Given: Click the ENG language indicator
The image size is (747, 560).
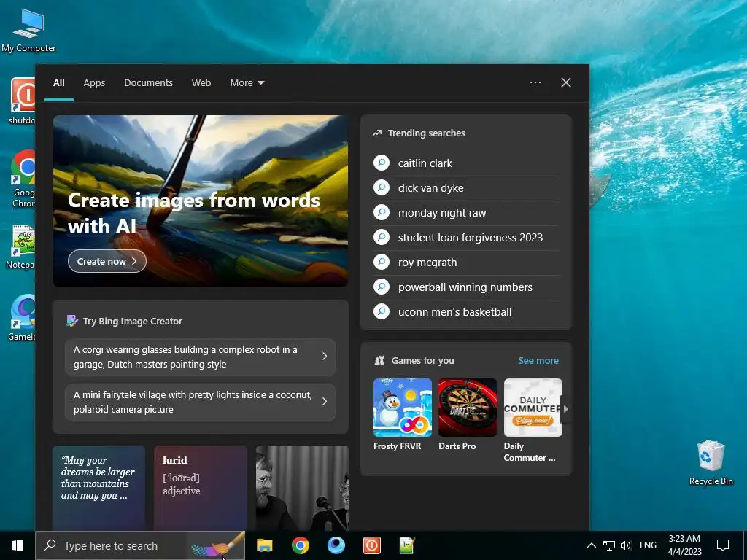Looking at the screenshot, I should [x=648, y=545].
